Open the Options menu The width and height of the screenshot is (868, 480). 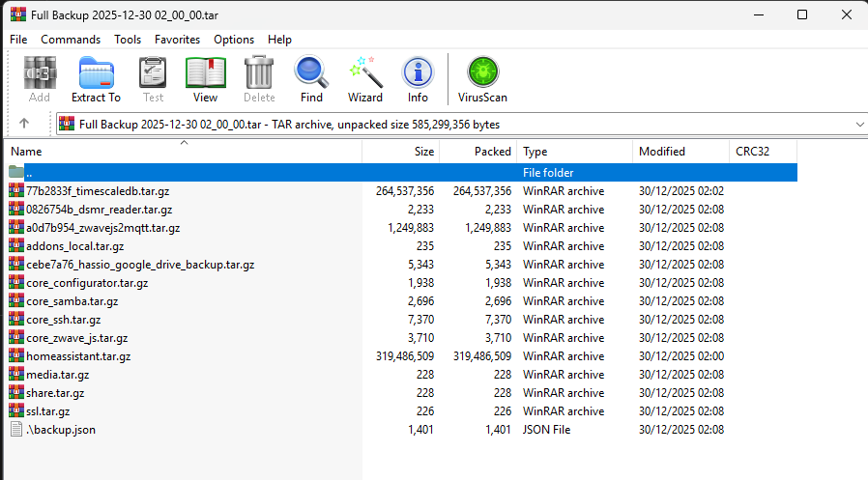coord(234,40)
